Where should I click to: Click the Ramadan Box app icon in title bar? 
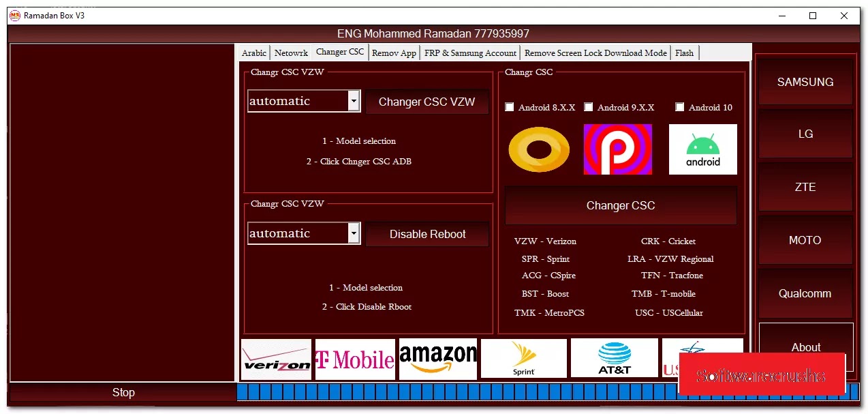tap(14, 16)
